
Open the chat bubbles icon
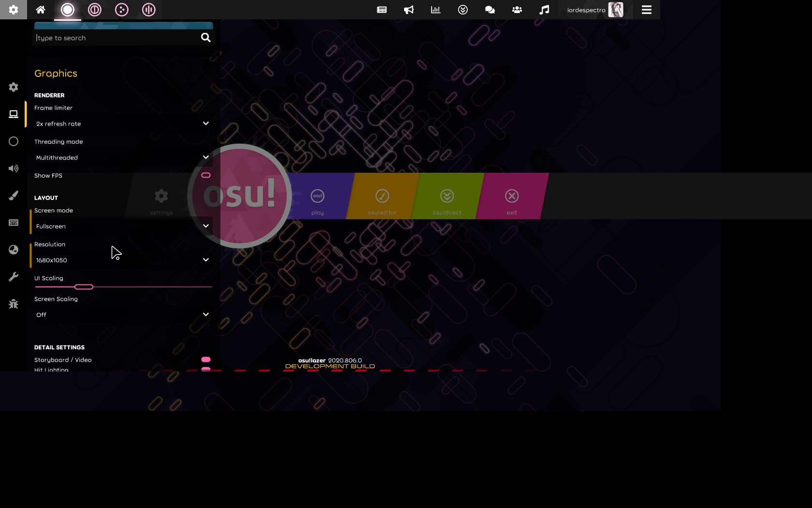point(490,10)
